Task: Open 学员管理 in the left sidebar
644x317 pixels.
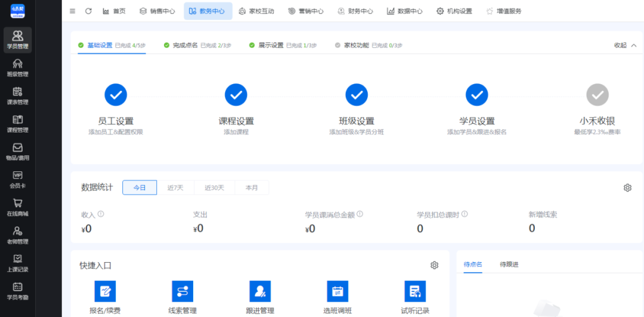Action: pos(17,39)
